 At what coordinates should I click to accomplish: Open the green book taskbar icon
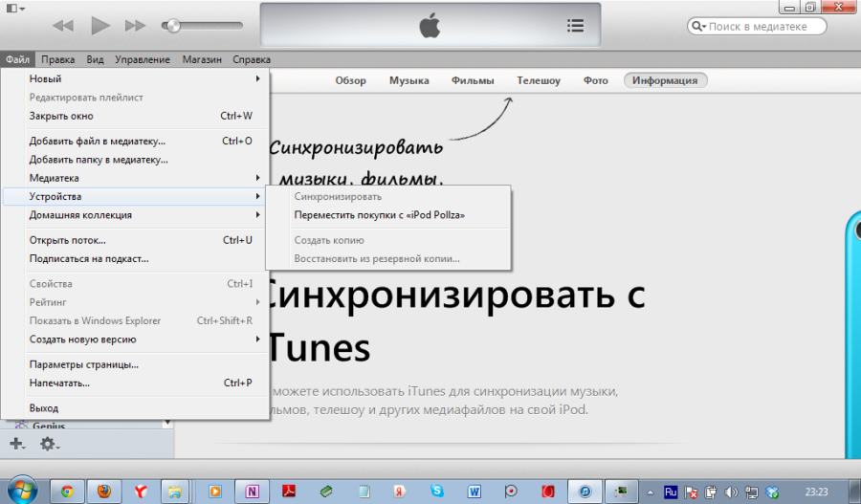tap(326, 492)
